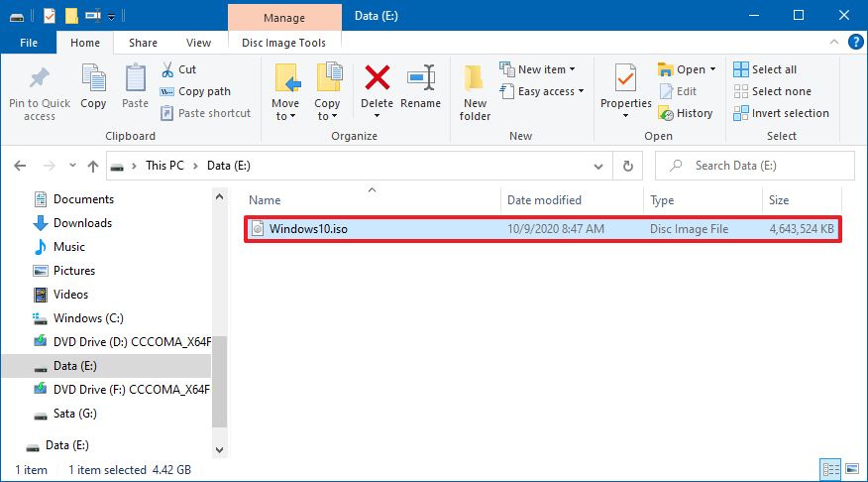Image resolution: width=868 pixels, height=482 pixels.
Task: Sort by Type column header
Action: coord(704,200)
